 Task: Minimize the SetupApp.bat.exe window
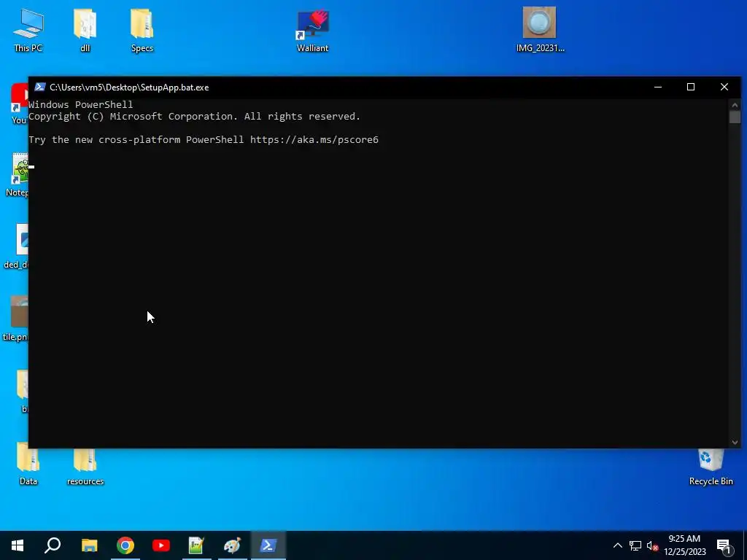(658, 87)
